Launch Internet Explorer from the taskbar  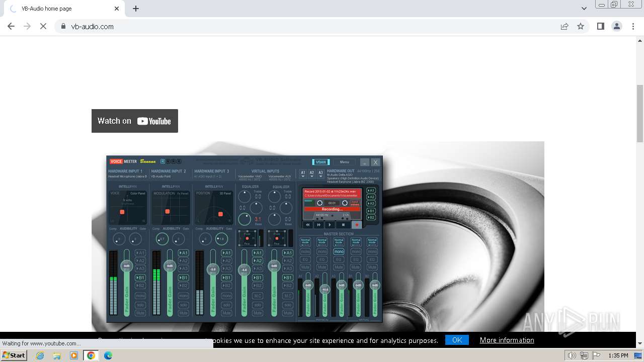40,355
